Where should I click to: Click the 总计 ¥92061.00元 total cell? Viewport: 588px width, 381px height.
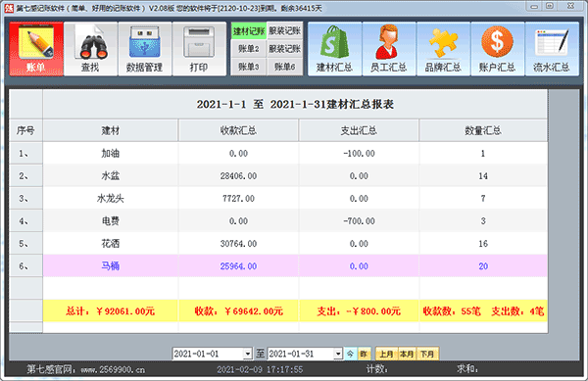click(x=111, y=310)
